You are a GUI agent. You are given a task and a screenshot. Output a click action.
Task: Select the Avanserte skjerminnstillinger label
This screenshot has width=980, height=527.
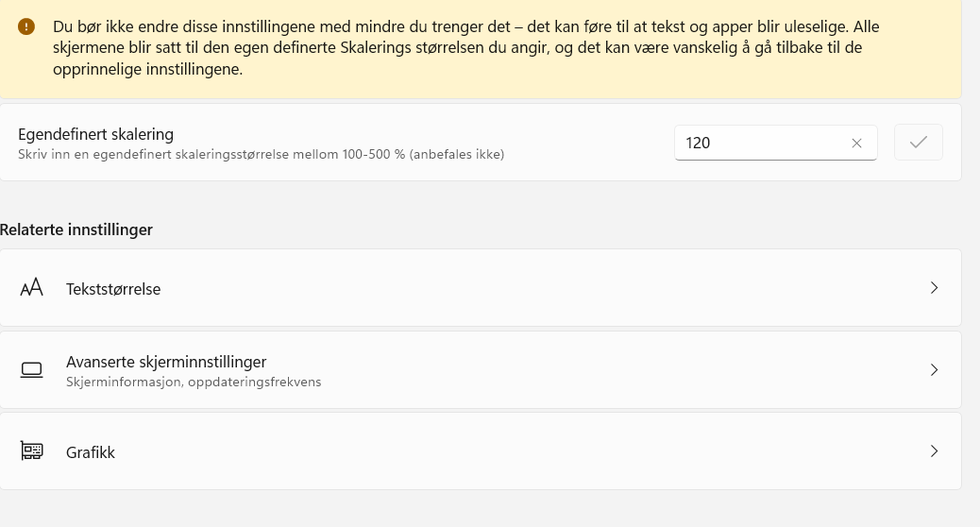[x=166, y=362]
